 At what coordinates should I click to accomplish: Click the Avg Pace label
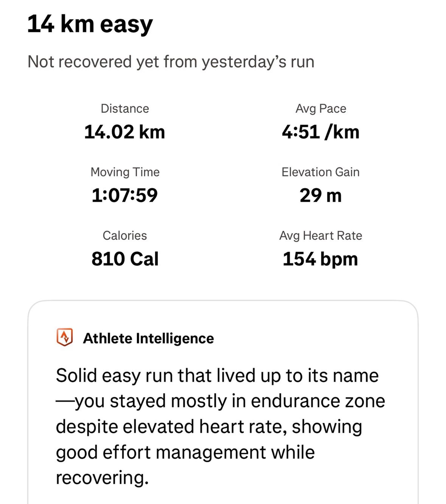(321, 109)
